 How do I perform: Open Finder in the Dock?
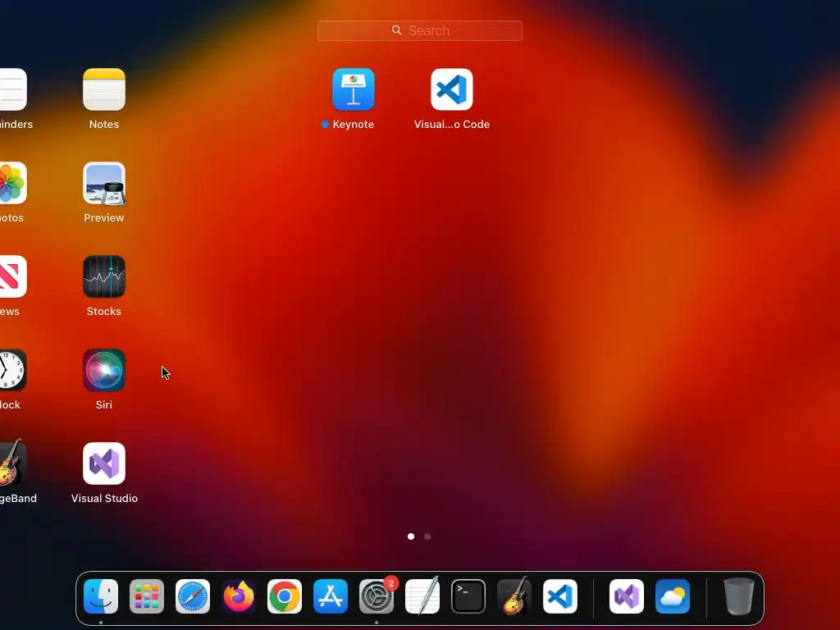[x=101, y=596]
